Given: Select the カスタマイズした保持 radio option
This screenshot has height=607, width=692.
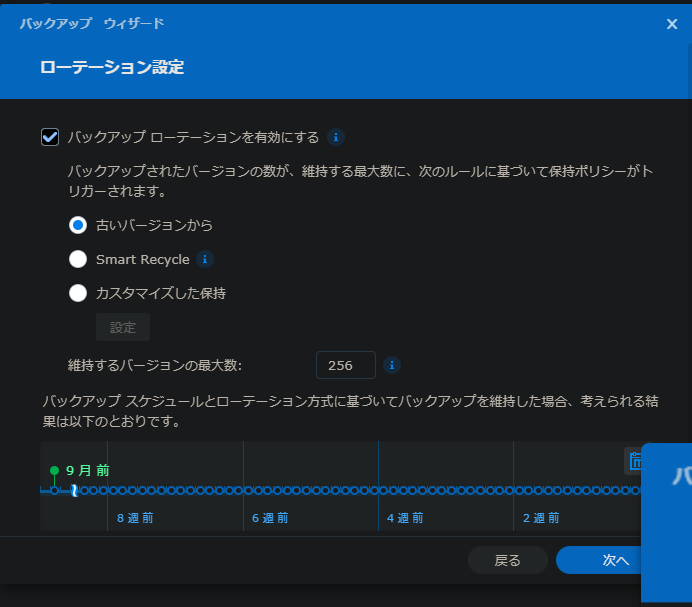Looking at the screenshot, I should (78, 293).
